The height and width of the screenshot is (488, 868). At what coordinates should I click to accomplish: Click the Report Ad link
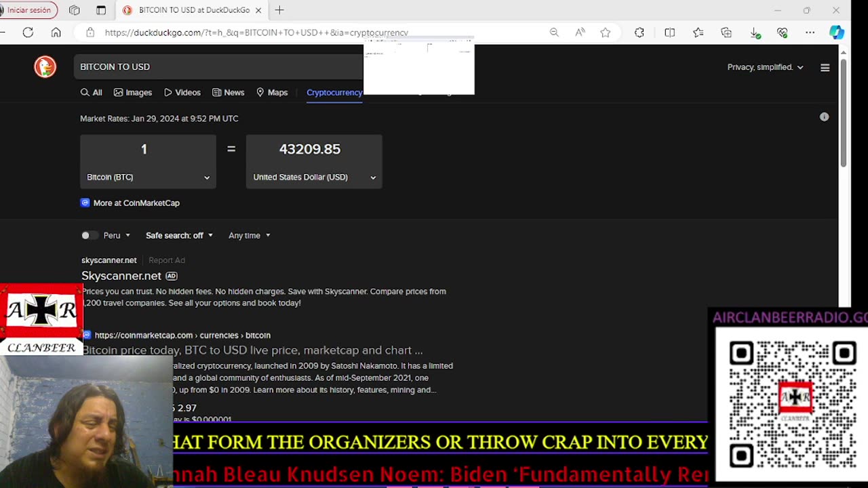click(x=167, y=260)
